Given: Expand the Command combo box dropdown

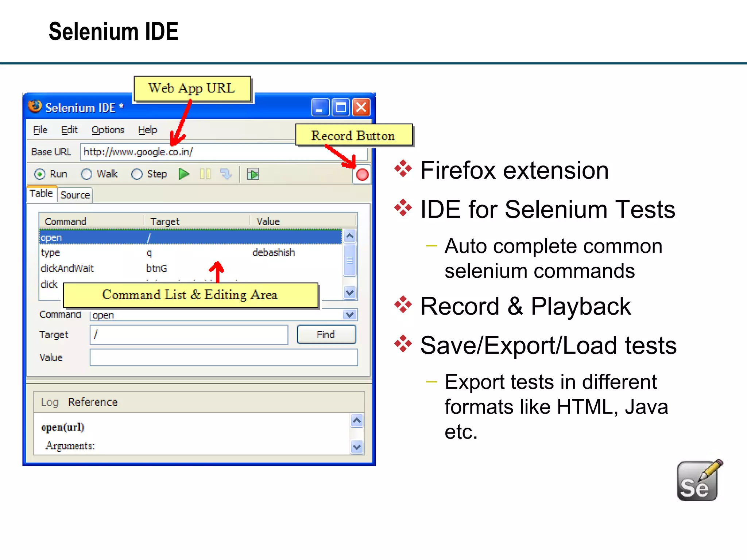Looking at the screenshot, I should click(x=350, y=315).
